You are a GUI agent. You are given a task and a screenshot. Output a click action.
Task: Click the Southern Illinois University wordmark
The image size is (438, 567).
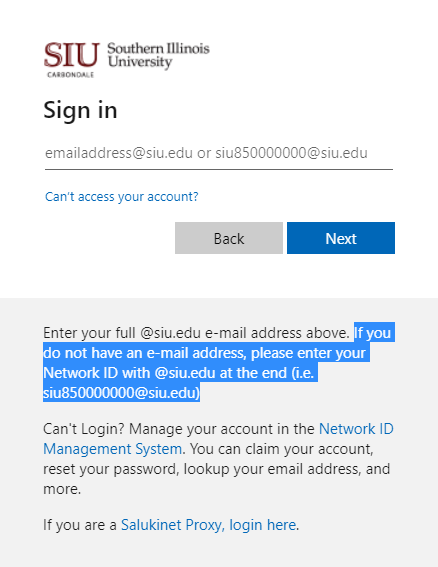click(158, 55)
